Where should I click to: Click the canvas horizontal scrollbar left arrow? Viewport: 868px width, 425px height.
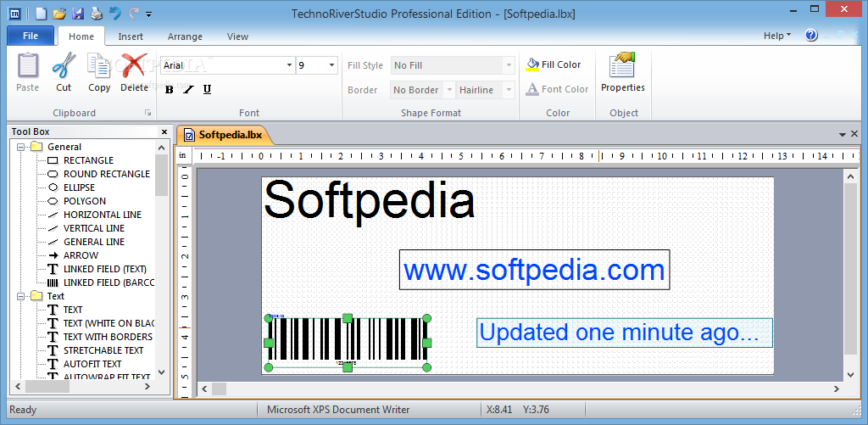pos(204,389)
